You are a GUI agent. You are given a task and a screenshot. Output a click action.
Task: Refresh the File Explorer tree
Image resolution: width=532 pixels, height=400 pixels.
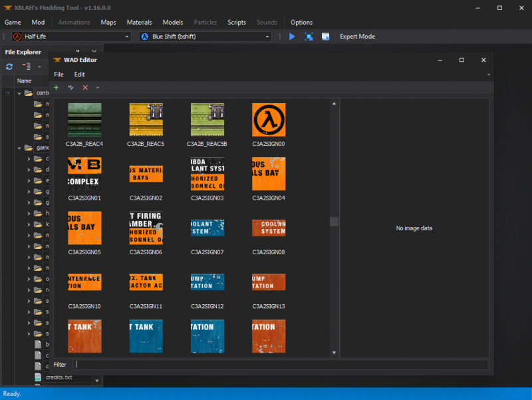(9, 66)
